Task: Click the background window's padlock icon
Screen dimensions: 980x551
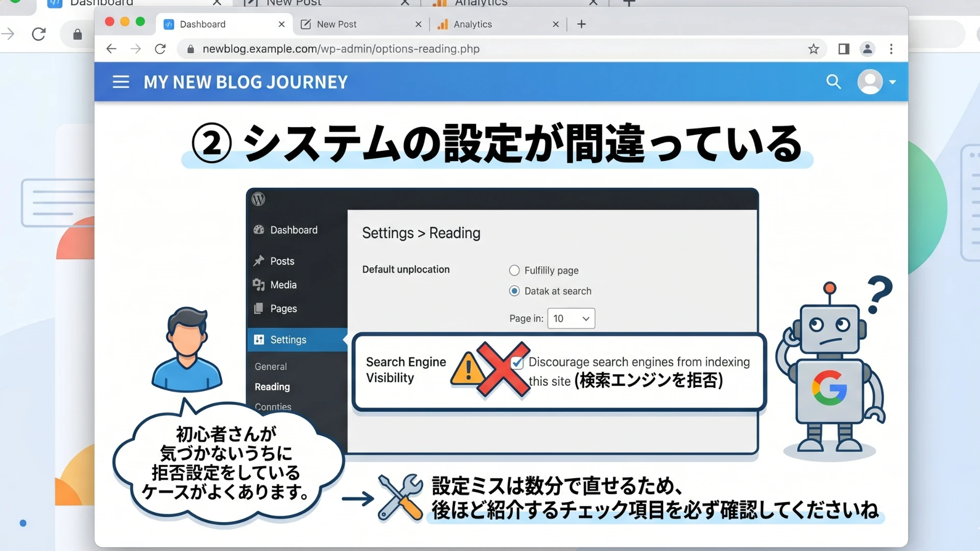Action: click(x=78, y=35)
